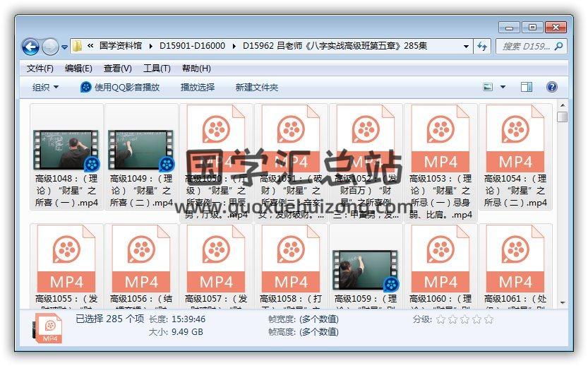The width and height of the screenshot is (588, 366).
Task: Open the 文件(F) menu
Action: coord(40,69)
